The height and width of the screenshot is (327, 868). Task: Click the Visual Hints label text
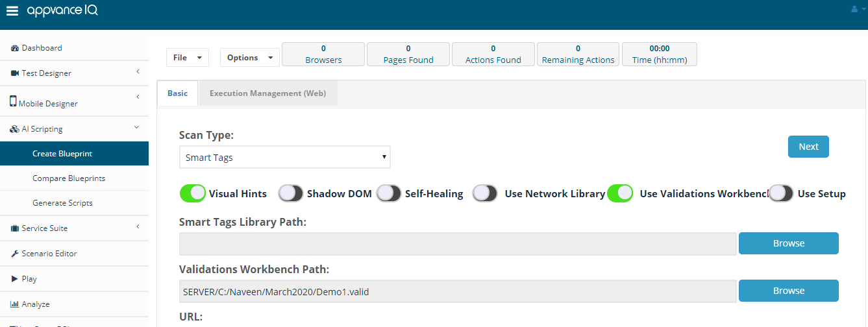click(238, 194)
